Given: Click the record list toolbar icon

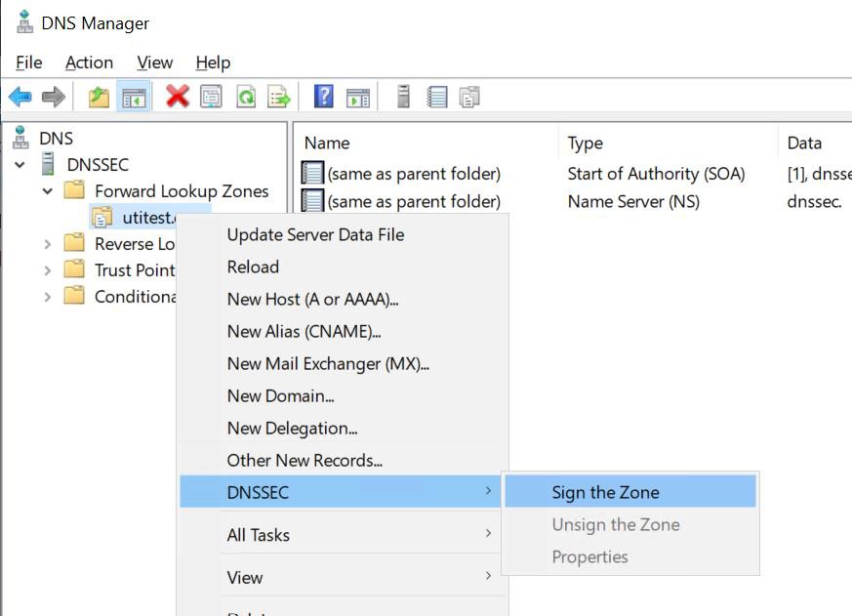Looking at the screenshot, I should pyautogui.click(x=437, y=97).
